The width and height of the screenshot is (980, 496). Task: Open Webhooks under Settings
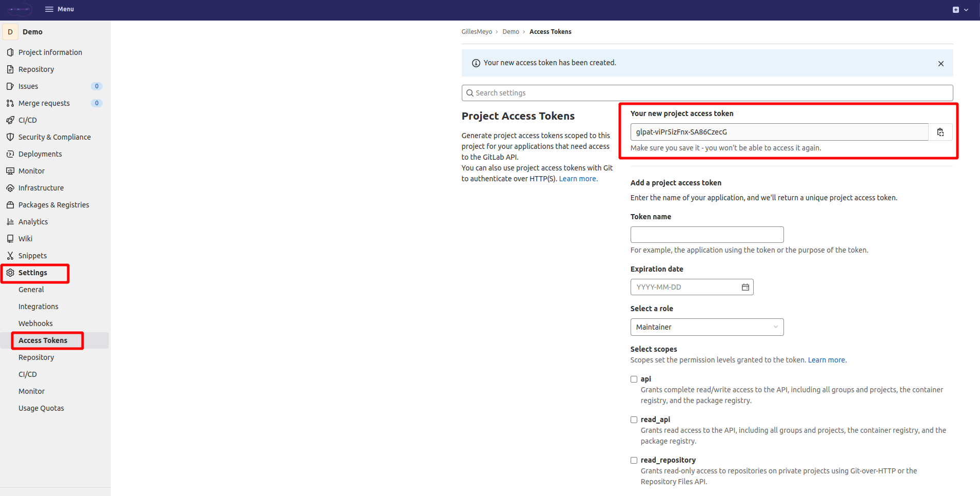[35, 323]
